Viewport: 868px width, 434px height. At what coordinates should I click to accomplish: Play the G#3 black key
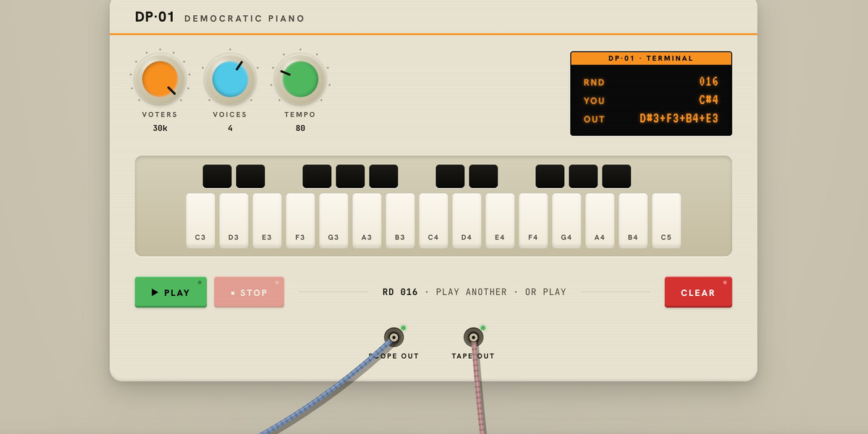click(x=350, y=176)
